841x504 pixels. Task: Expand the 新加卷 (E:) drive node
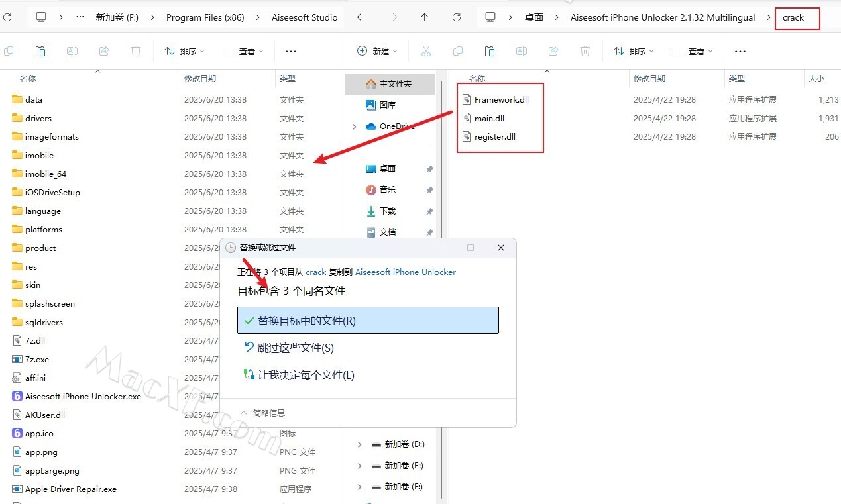coord(360,466)
